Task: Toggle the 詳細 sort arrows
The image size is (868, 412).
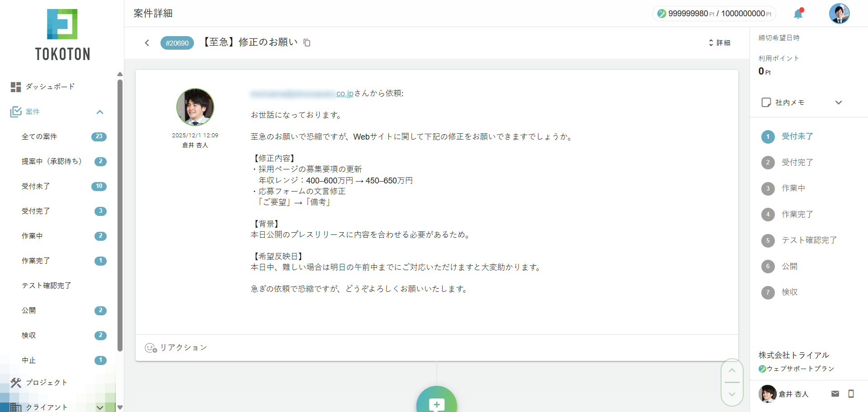Action: click(x=711, y=42)
